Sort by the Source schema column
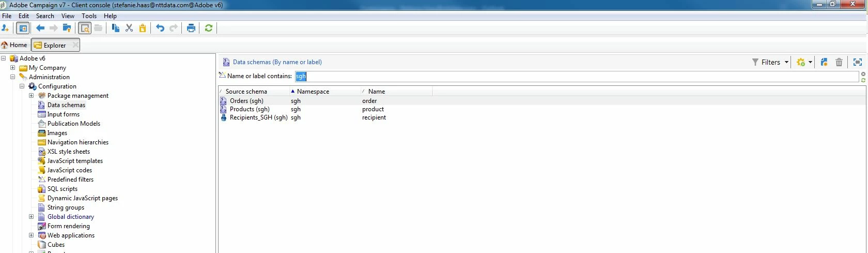868x253 pixels. click(254, 92)
